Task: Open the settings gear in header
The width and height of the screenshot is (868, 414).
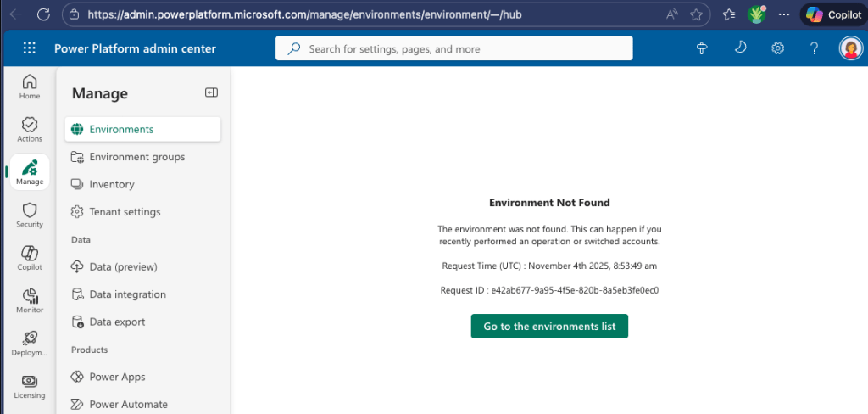Action: coord(777,48)
